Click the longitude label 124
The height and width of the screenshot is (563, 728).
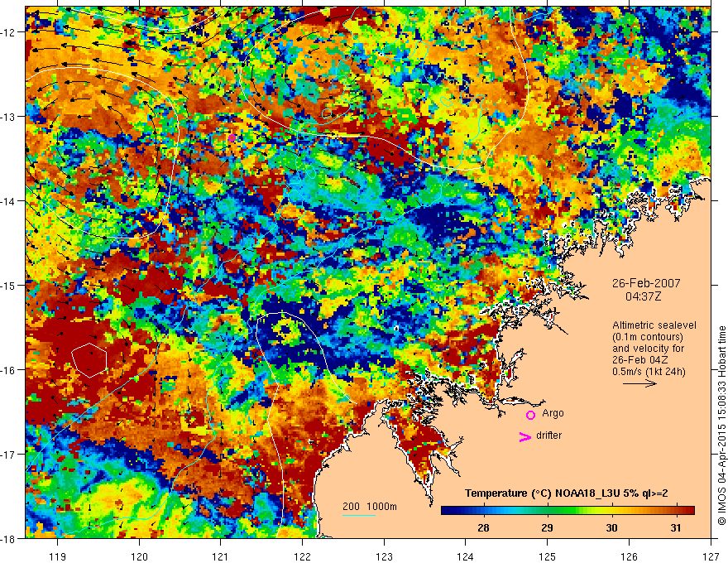[466, 556]
